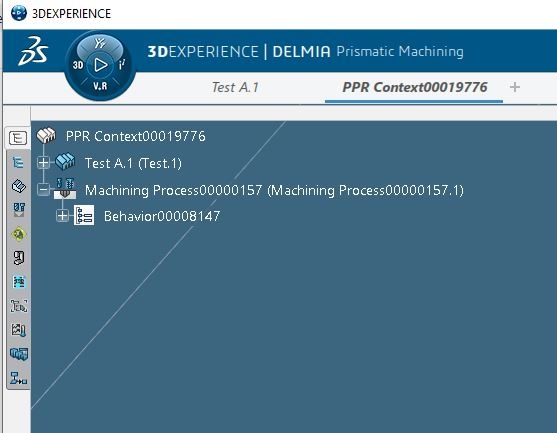Click the Machining Process00000157 node icon

coord(65,188)
